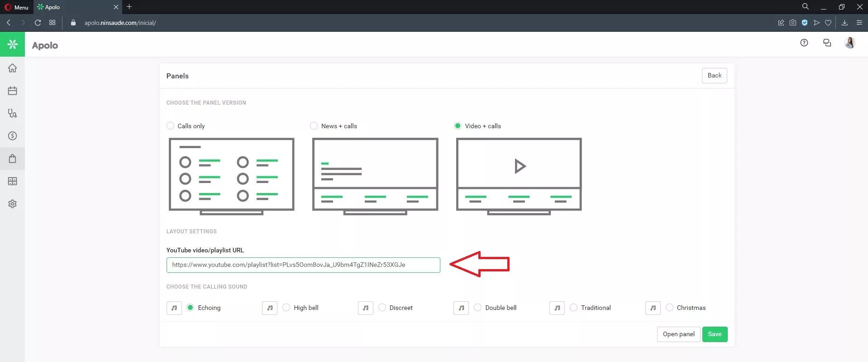Open the shopping bag sidebar icon
The image size is (868, 362).
(12, 159)
